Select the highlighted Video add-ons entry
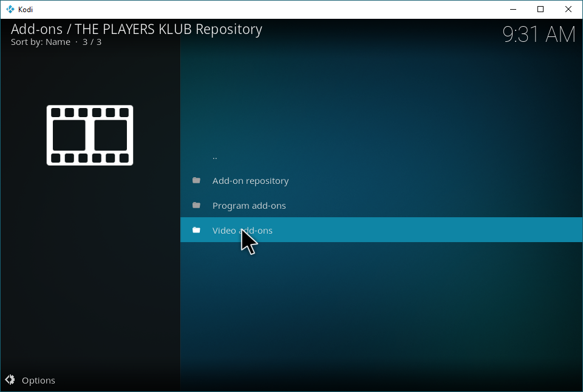Image resolution: width=583 pixels, height=392 pixels. pos(242,231)
